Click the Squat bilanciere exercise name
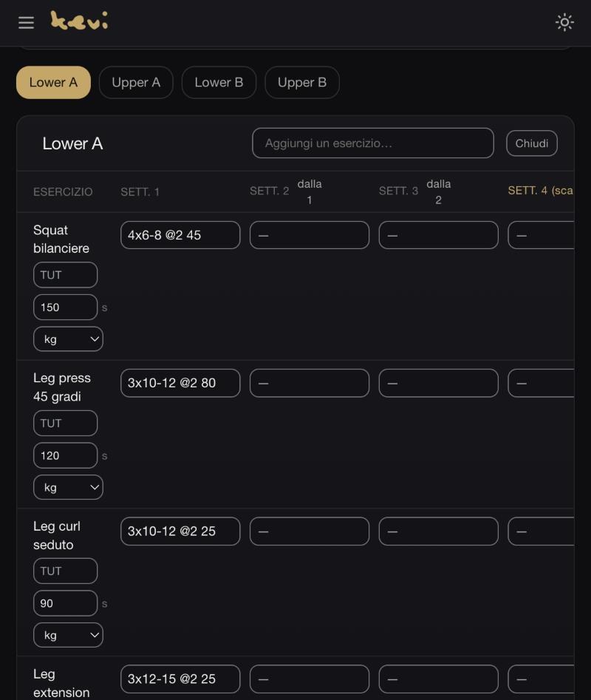This screenshot has height=700, width=591. pyautogui.click(x=61, y=239)
